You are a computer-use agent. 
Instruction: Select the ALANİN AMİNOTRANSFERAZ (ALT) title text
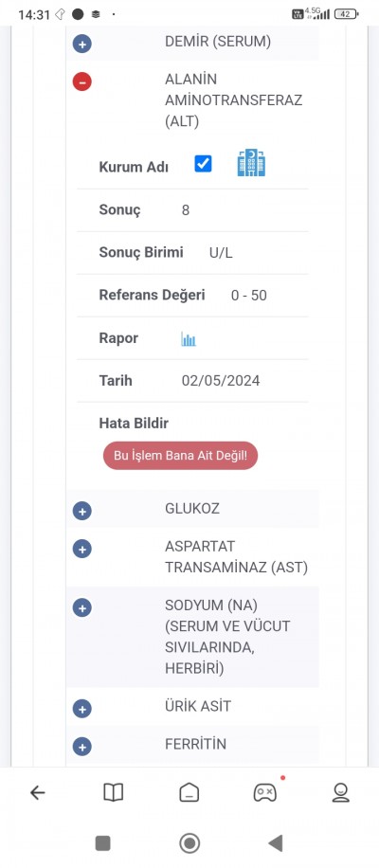pos(233,100)
